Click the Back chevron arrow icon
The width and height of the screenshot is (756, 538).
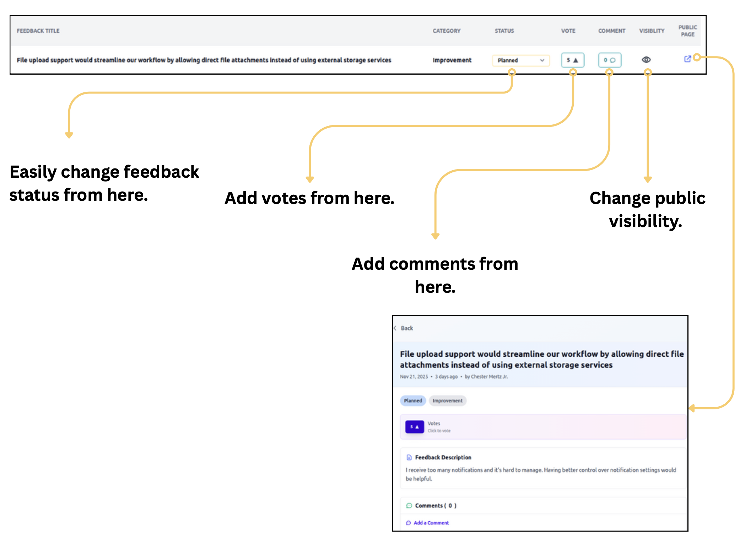395,328
